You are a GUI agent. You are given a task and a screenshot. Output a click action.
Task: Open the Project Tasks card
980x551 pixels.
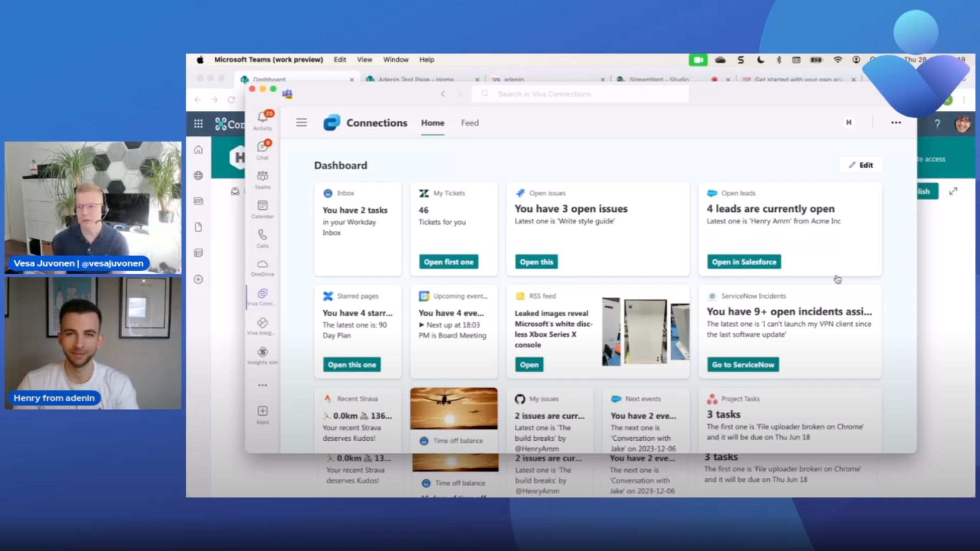click(x=790, y=420)
